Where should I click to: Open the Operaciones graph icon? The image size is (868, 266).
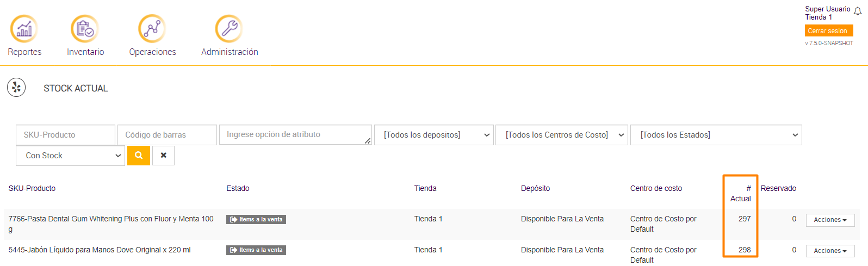[152, 29]
